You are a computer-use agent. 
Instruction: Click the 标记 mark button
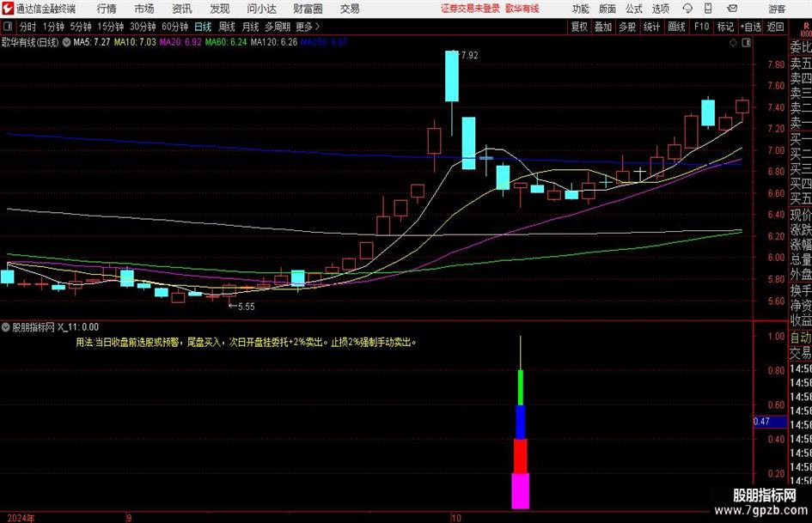[725, 27]
